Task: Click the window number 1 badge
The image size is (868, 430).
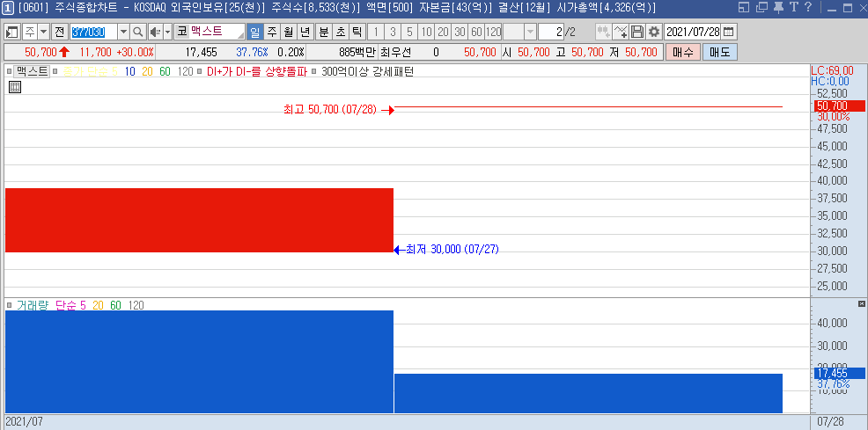Action: tap(9, 7)
